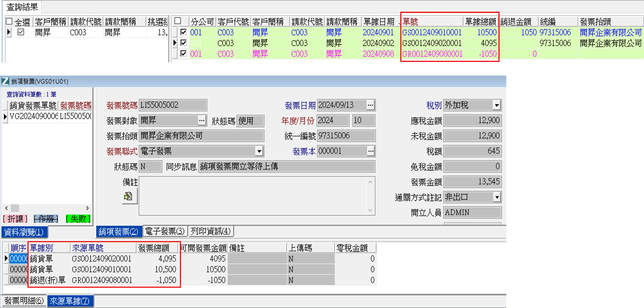Image resolution: width=644 pixels, height=308 pixels.
Task: Click the 作廢 legend label
Action: point(46,219)
